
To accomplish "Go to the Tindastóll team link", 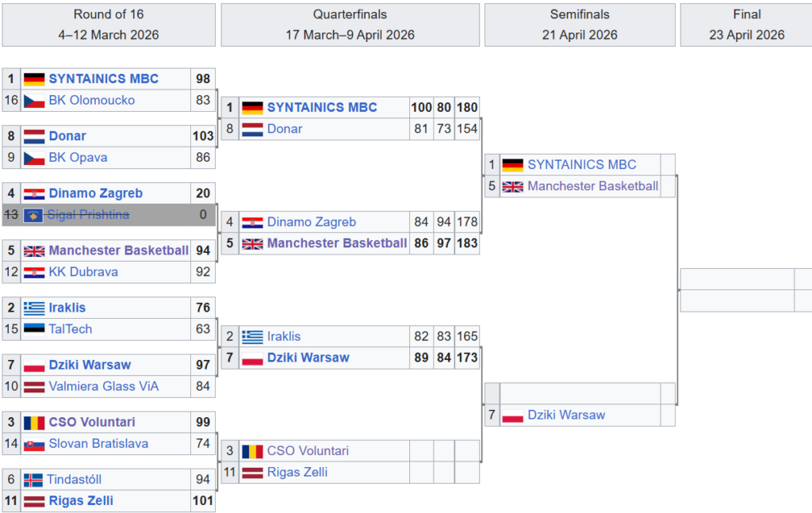I will click(x=74, y=480).
